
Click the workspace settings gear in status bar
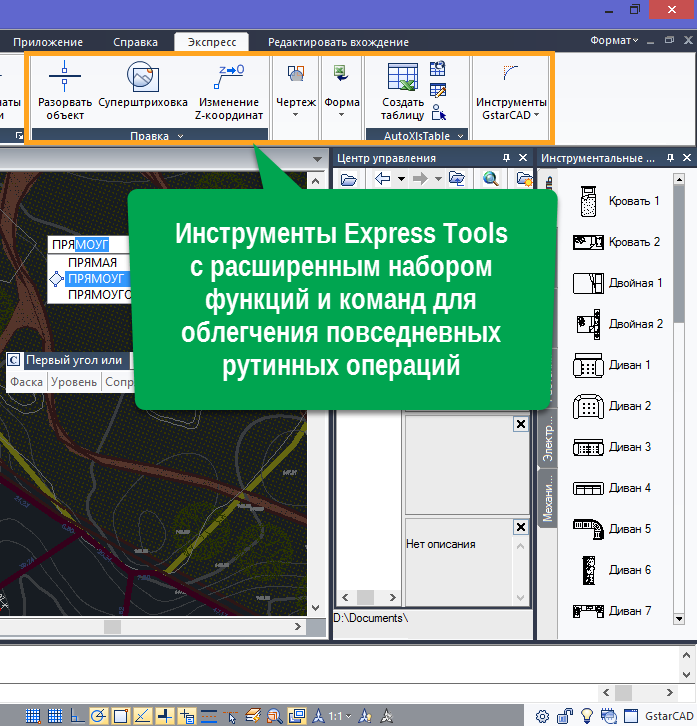pyautogui.click(x=543, y=717)
